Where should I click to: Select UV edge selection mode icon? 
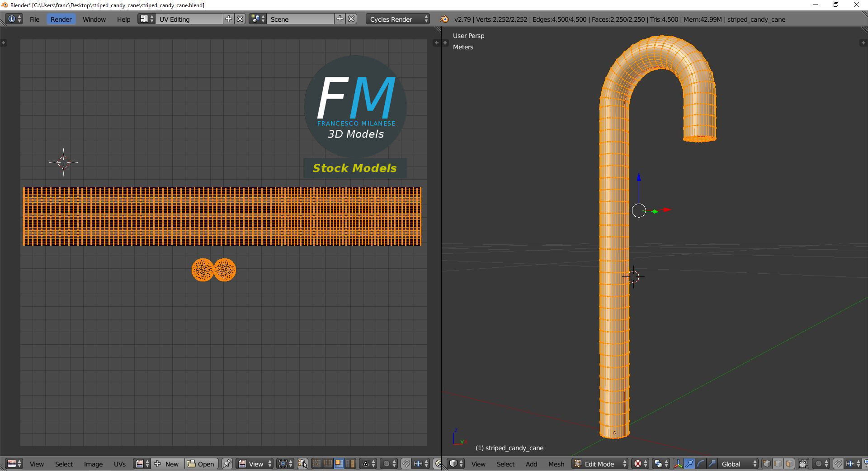[328, 464]
